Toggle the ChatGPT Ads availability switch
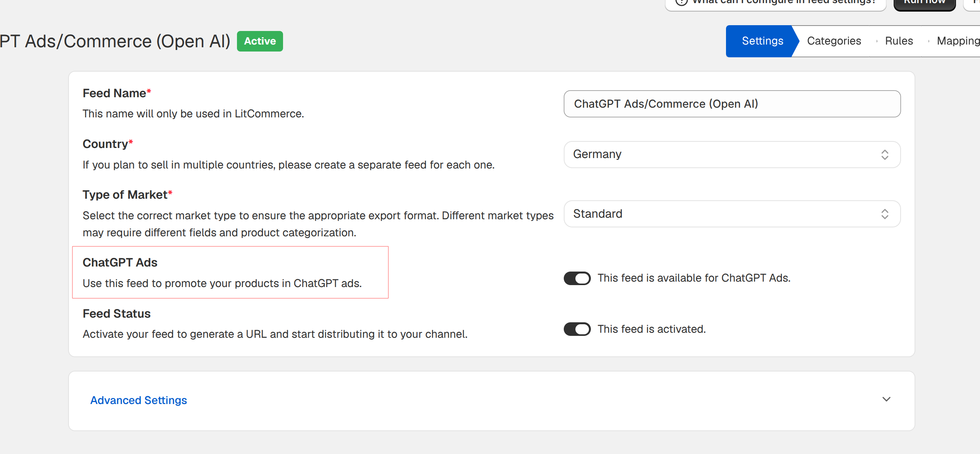This screenshot has width=980, height=454. 577,278
